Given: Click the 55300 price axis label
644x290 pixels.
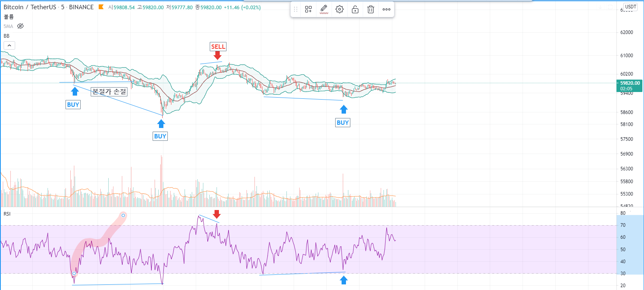Looking at the screenshot, I should click(626, 194).
